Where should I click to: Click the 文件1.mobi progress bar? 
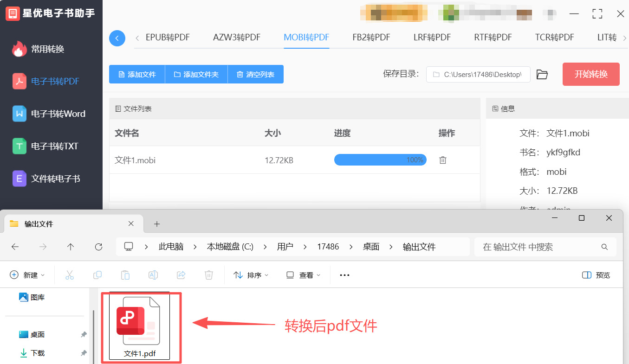click(x=380, y=160)
